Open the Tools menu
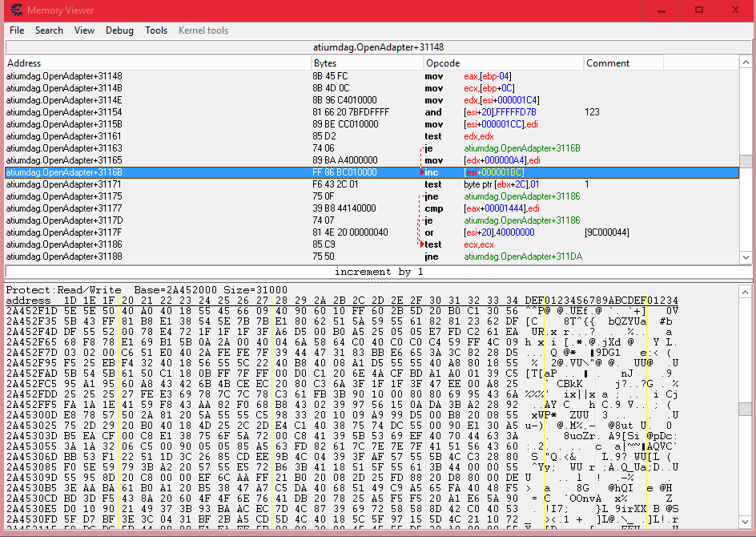The width and height of the screenshot is (756, 537). point(156,30)
